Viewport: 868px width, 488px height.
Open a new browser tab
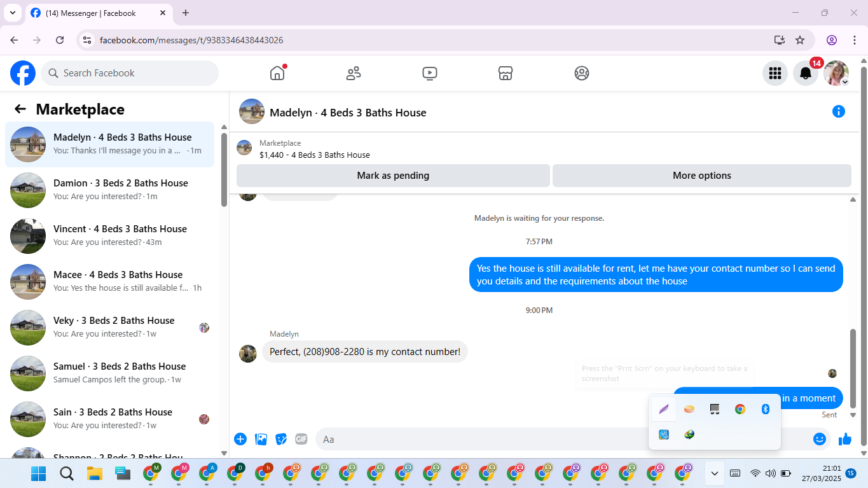coord(186,13)
